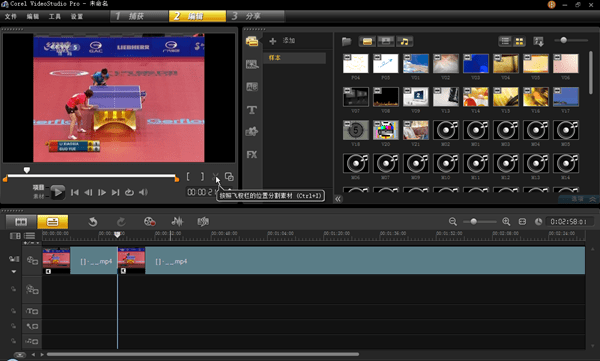Step to the previous frame
This screenshot has width=600, height=361.
88,192
